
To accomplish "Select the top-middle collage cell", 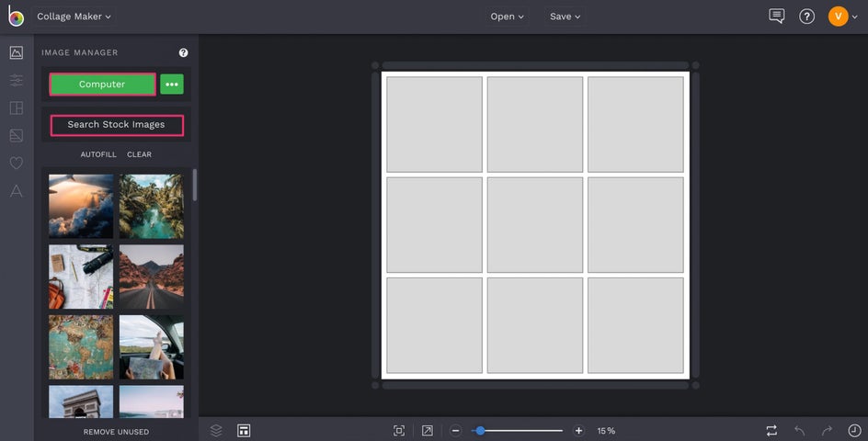I will click(535, 125).
